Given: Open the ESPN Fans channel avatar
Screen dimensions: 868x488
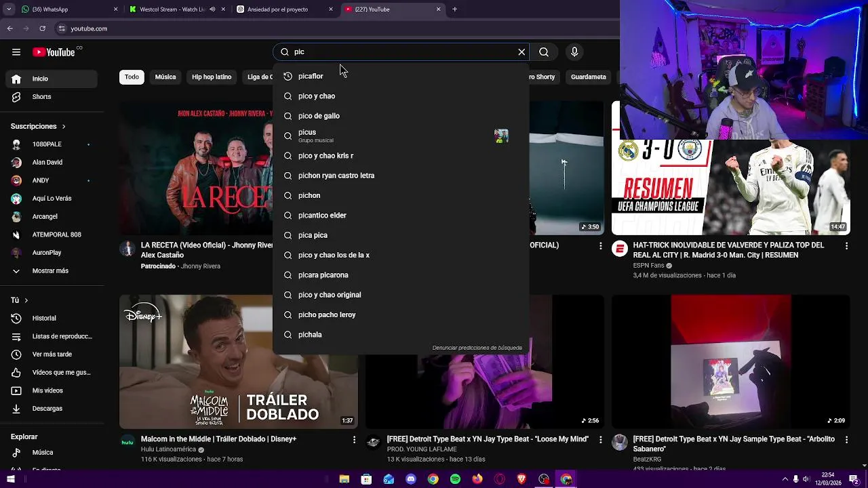Looking at the screenshot, I should coord(620,249).
